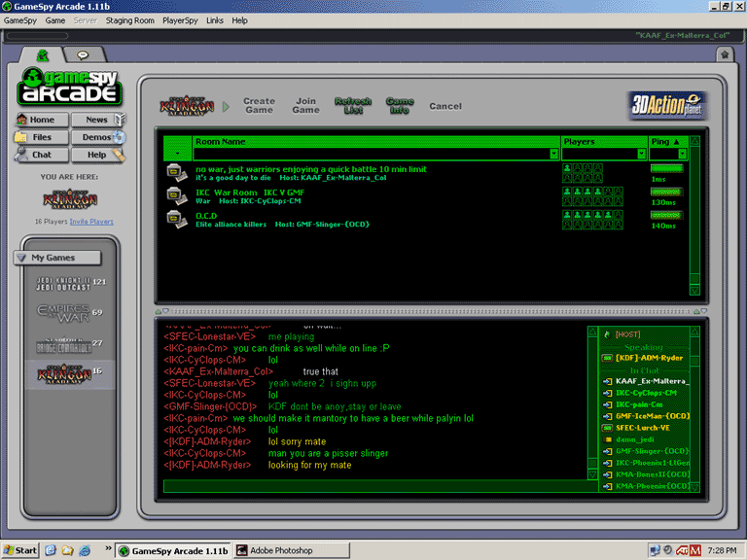Open the Staging Room menu
The image size is (747, 560).
pos(129,20)
